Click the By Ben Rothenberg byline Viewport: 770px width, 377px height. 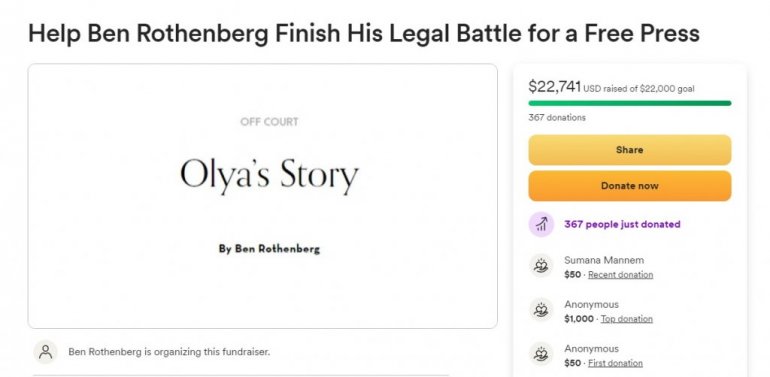point(269,249)
